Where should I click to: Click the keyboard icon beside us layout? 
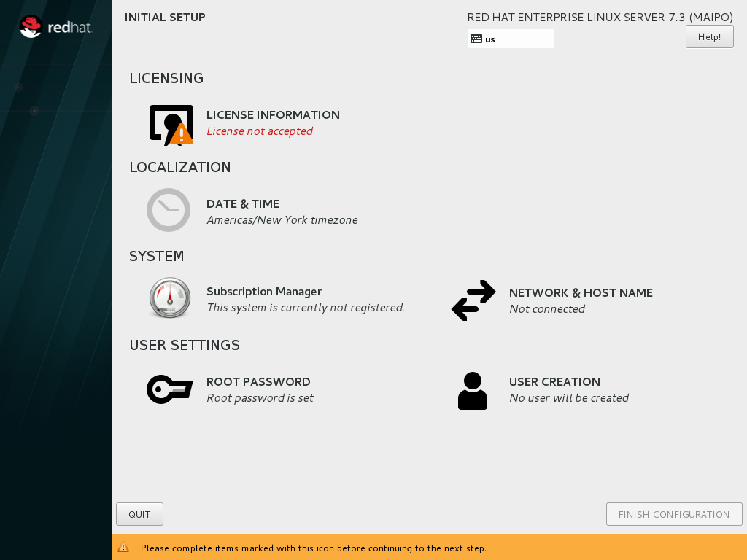(476, 39)
